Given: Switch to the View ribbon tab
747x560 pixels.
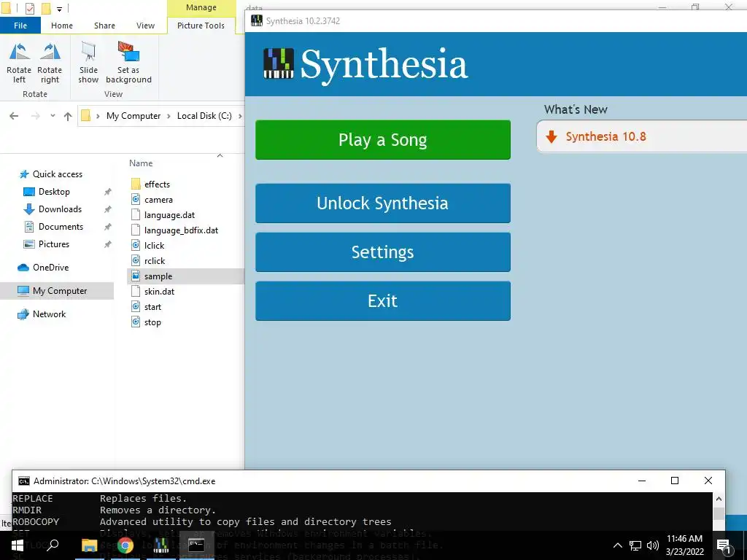Looking at the screenshot, I should pos(145,26).
